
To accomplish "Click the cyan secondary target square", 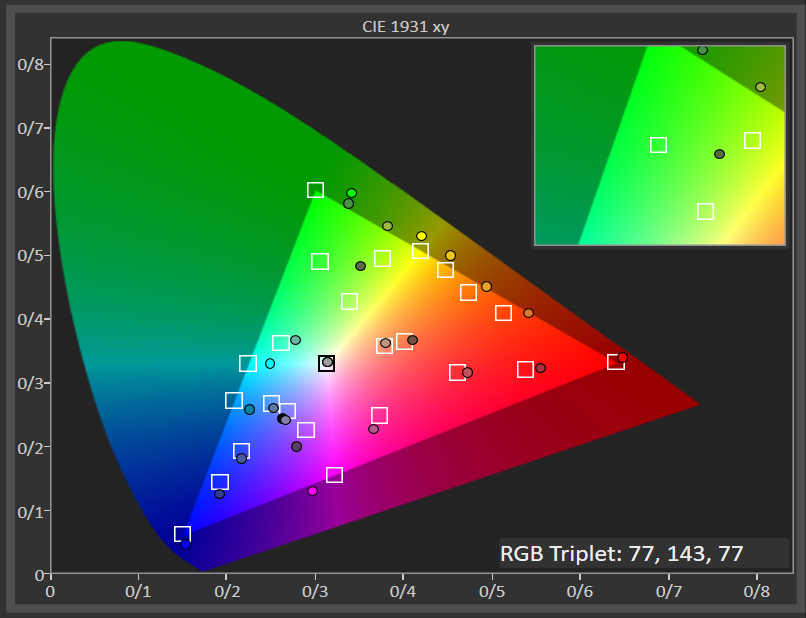I will [x=248, y=363].
